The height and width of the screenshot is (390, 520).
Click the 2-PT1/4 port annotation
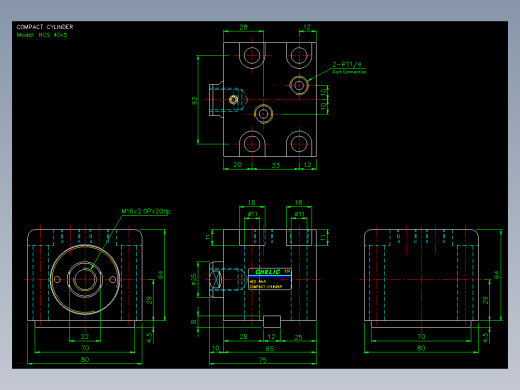[347, 64]
